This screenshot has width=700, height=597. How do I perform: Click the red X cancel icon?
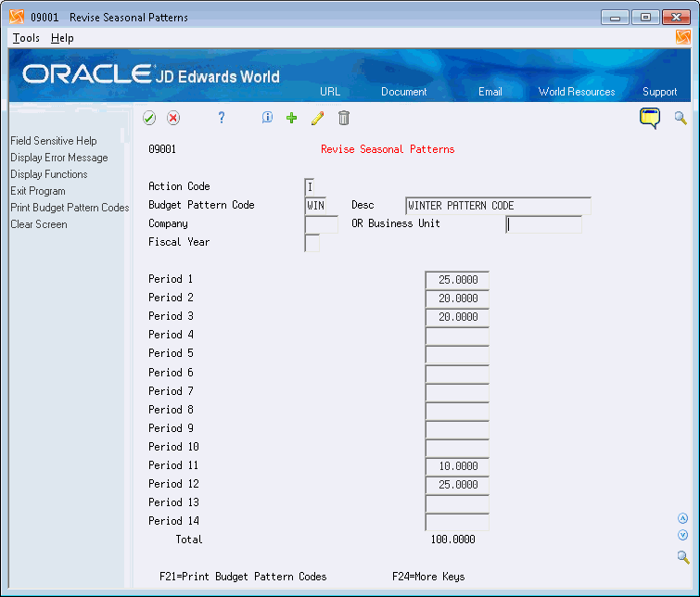pyautogui.click(x=173, y=119)
